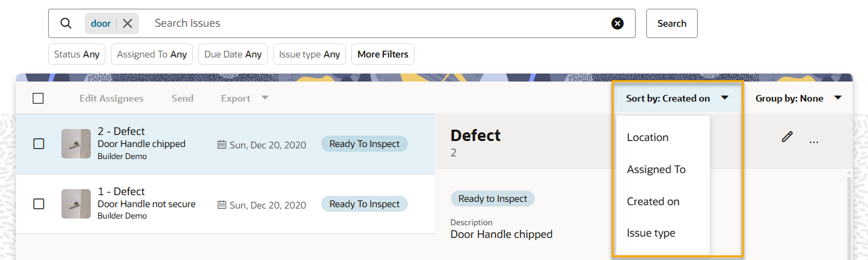Click the pencil edit icon for Defect

coord(787,136)
